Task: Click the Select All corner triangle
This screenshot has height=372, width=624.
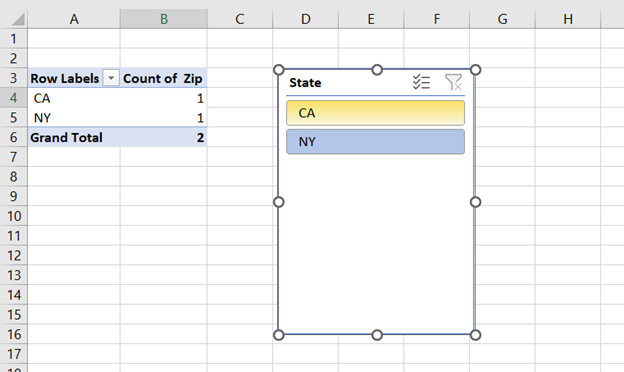Action: click(x=16, y=18)
